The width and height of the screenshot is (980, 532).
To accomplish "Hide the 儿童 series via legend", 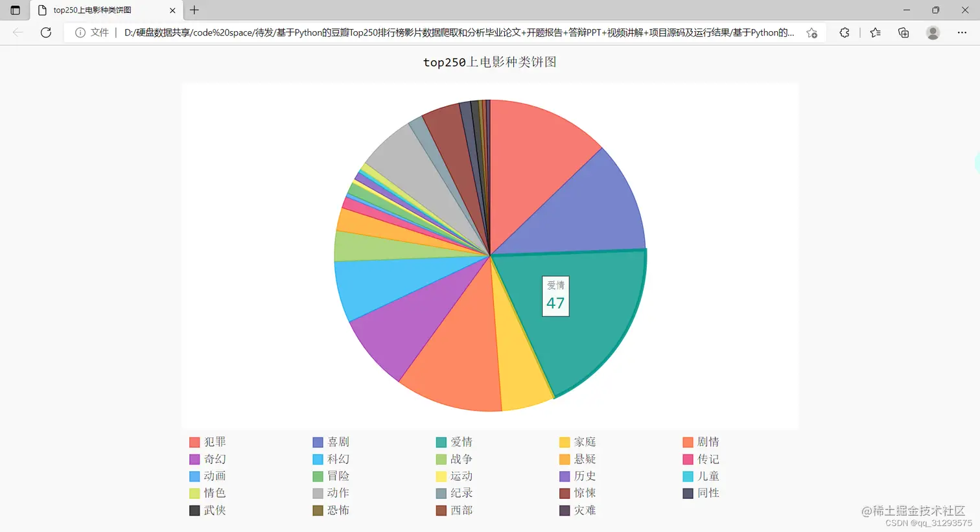I will [701, 476].
